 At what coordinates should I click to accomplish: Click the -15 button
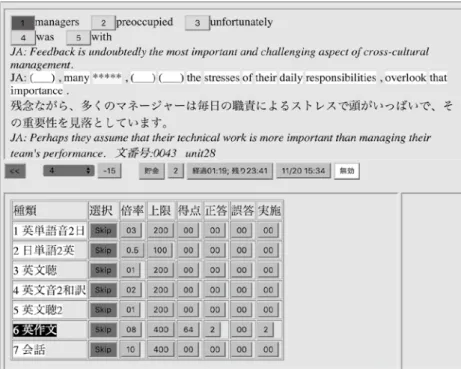tap(109, 171)
